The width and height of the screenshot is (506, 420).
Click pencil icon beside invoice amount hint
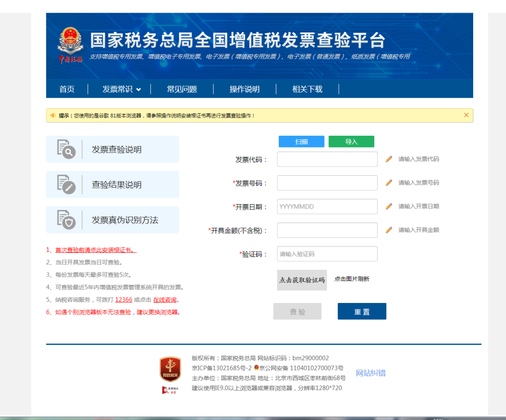click(x=389, y=230)
